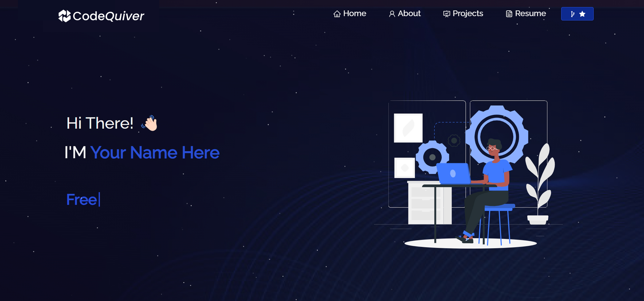Click the presentation board icon beside Projects
This screenshot has width=644, height=301.
[x=447, y=14]
